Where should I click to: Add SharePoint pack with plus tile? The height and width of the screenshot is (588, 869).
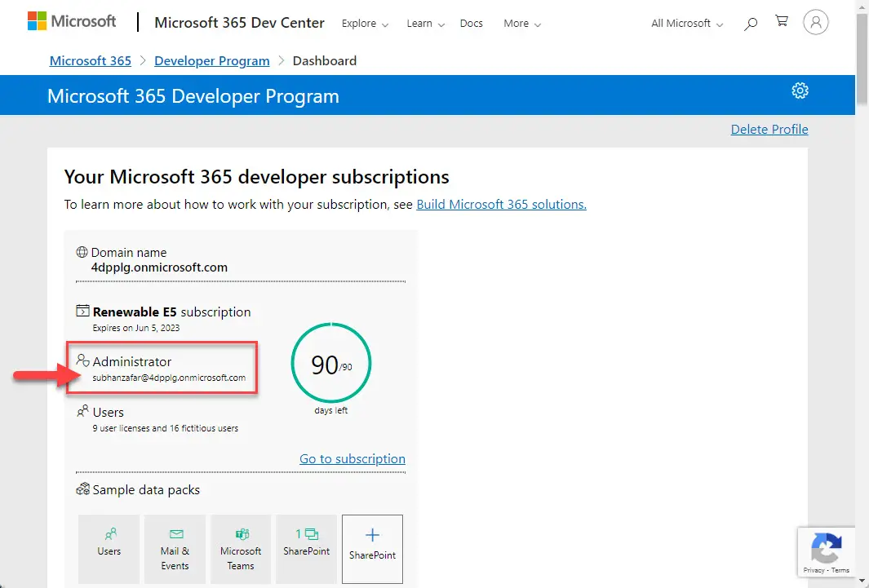click(x=372, y=549)
